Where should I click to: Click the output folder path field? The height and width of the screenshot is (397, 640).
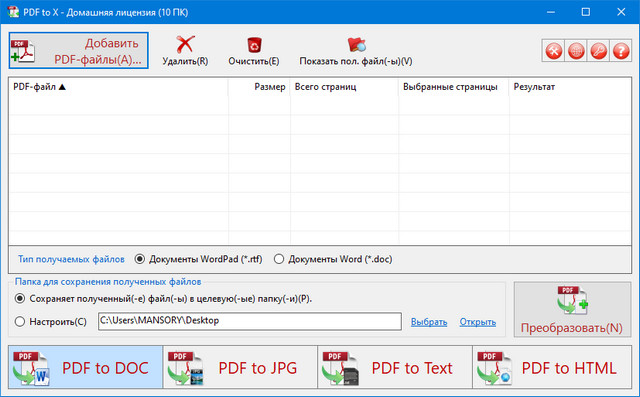250,321
